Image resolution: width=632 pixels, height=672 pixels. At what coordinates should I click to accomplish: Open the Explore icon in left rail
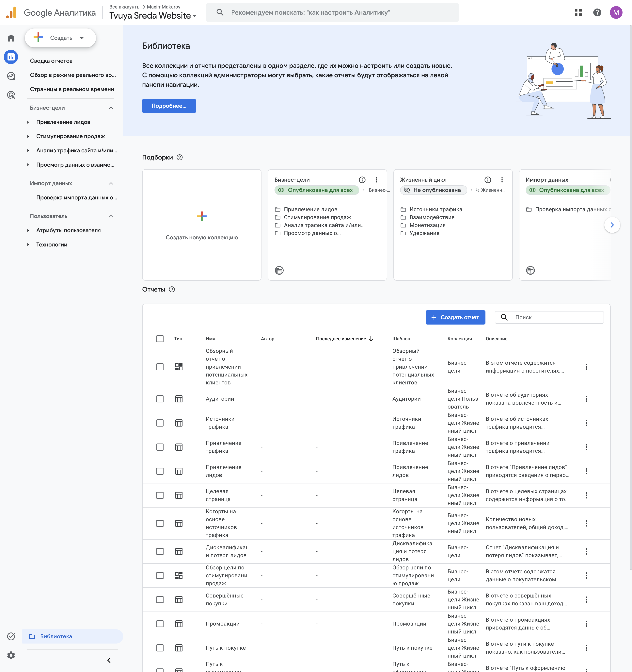(11, 76)
